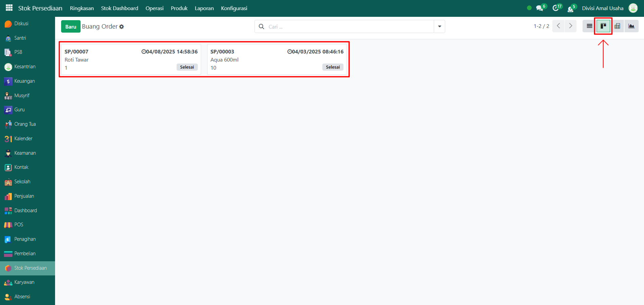Switch to pivot table view
Image resolution: width=644 pixels, height=305 pixels.
[x=617, y=26]
